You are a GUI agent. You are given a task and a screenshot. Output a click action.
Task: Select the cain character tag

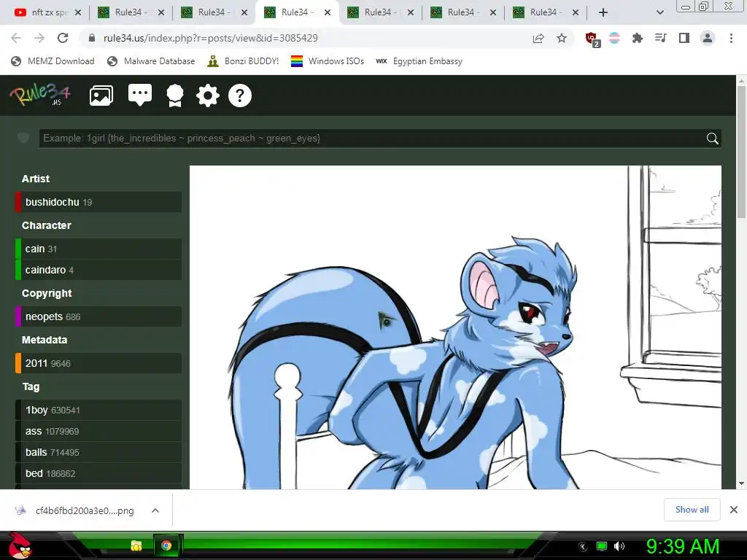pos(35,249)
